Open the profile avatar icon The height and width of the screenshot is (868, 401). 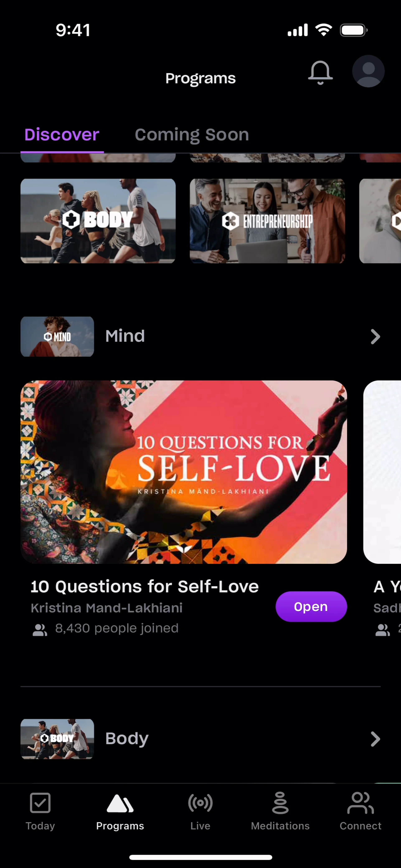click(x=368, y=71)
